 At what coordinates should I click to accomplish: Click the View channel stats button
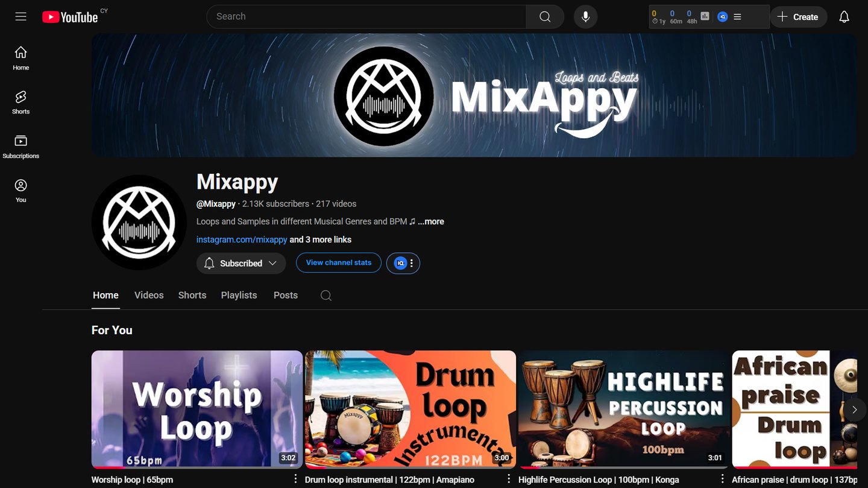tap(339, 262)
